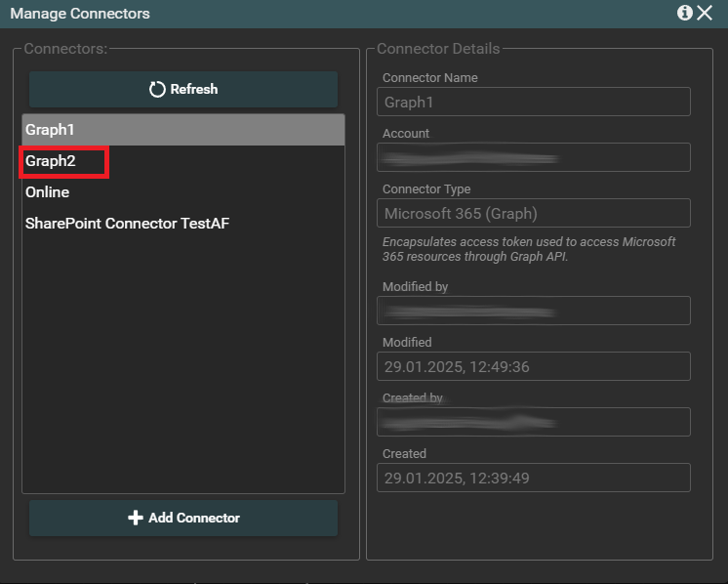
Task: Click the Account field
Action: [x=533, y=157]
